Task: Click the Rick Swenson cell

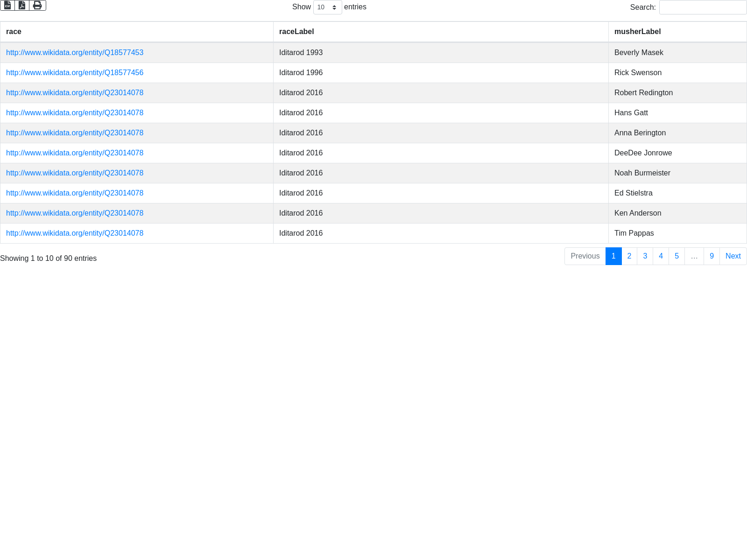Action: coord(677,73)
